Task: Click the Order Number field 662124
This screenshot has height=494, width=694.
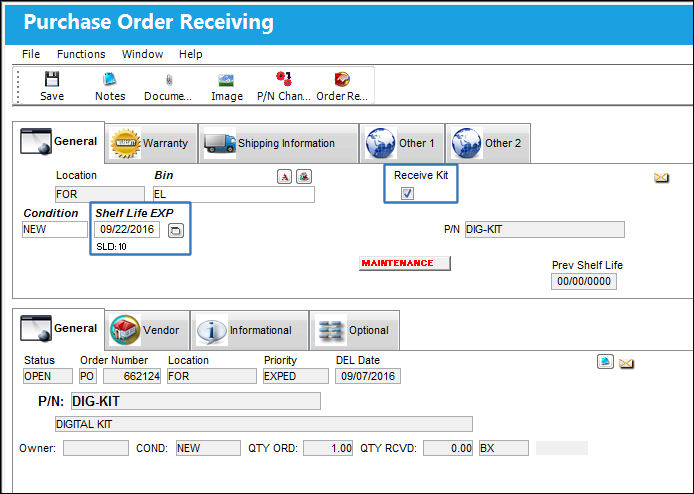Action: (x=132, y=376)
